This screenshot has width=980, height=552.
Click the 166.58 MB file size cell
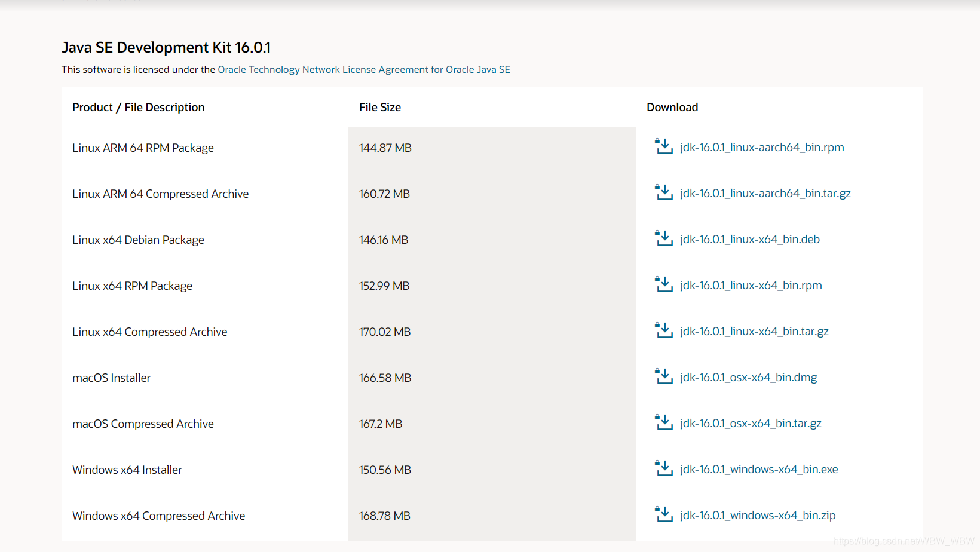tap(492, 380)
